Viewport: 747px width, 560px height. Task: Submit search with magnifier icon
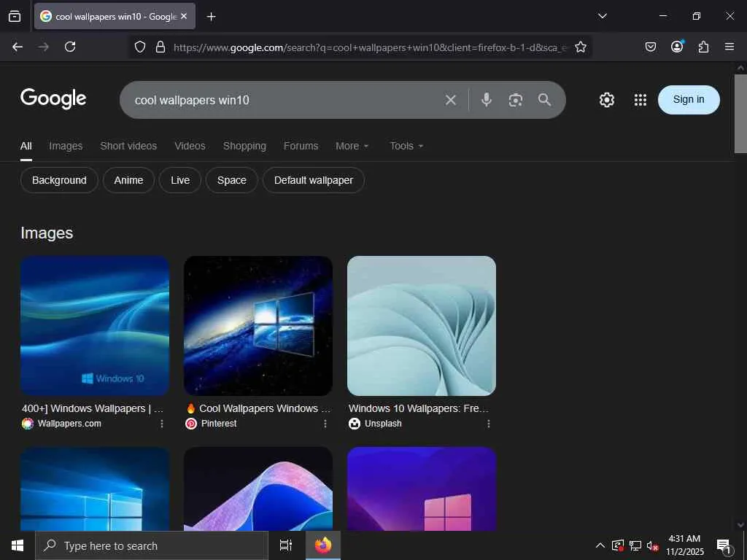coord(544,99)
